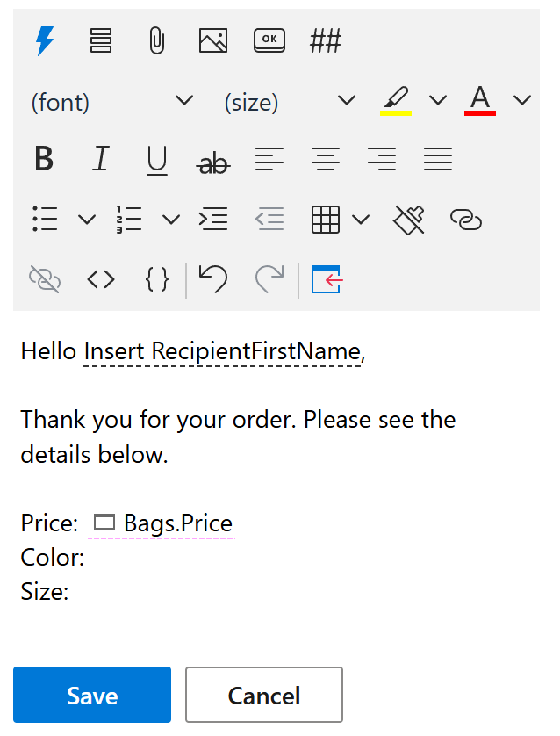
Task: Remove the hyperlink with the unlink icon
Action: click(44, 279)
